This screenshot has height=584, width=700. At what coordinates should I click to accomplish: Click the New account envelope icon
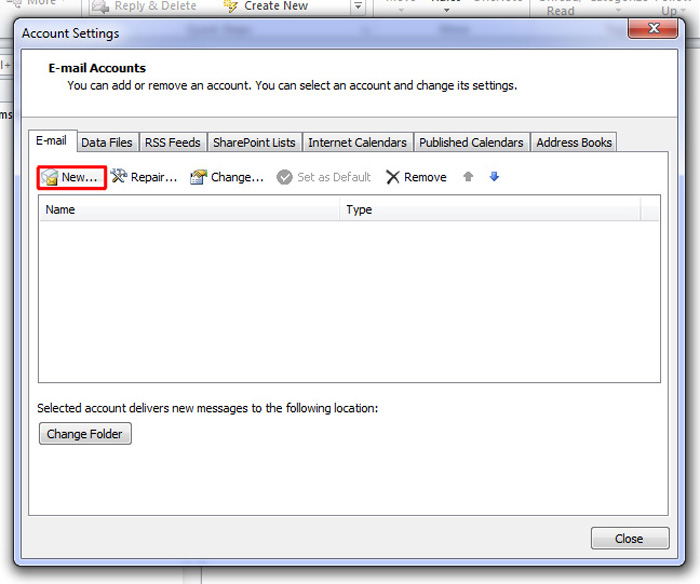tap(50, 178)
